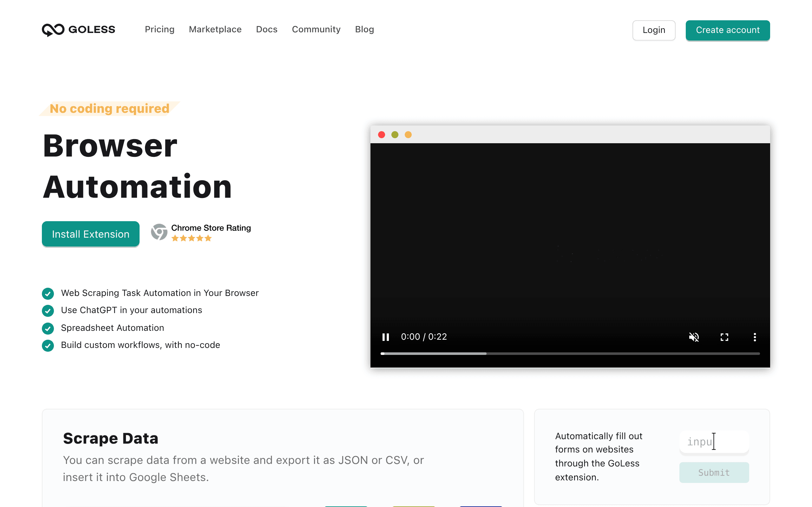Unmute the video with speaker icon
Image resolution: width=812 pixels, height=507 pixels.
click(x=694, y=337)
